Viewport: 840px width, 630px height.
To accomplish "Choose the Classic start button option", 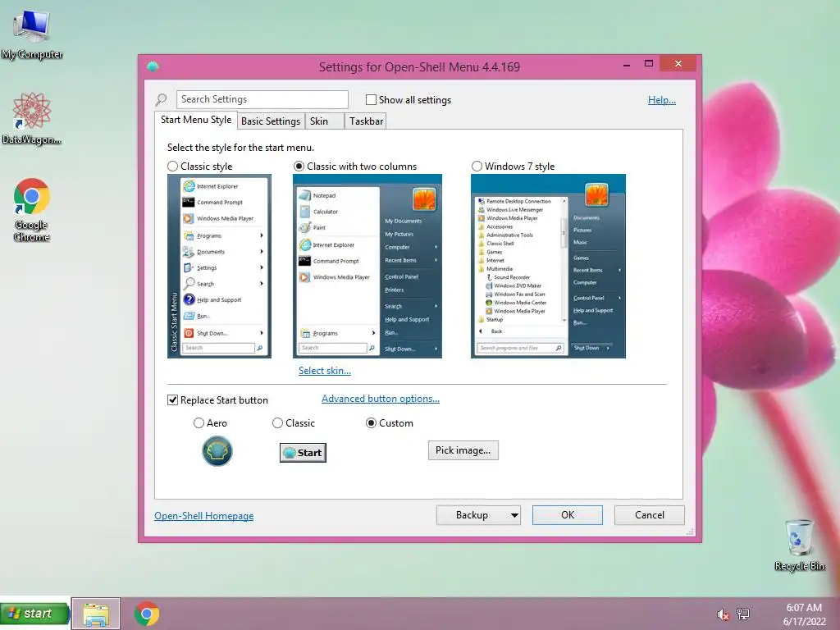I will coord(277,423).
